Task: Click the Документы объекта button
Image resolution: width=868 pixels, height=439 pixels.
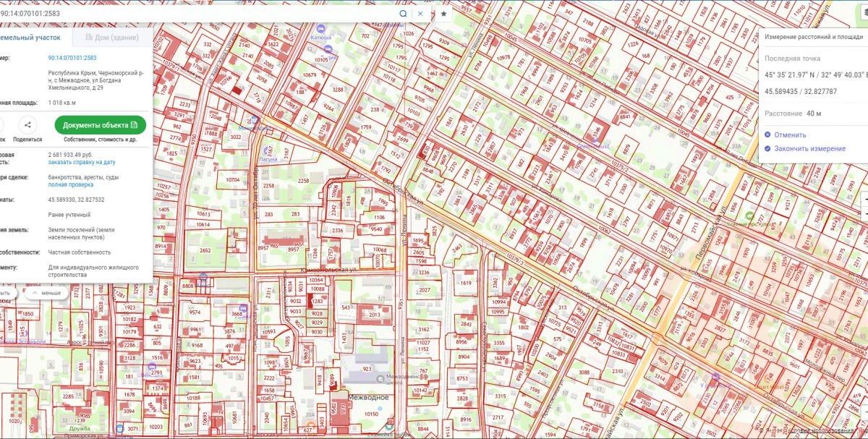Action: [100, 125]
